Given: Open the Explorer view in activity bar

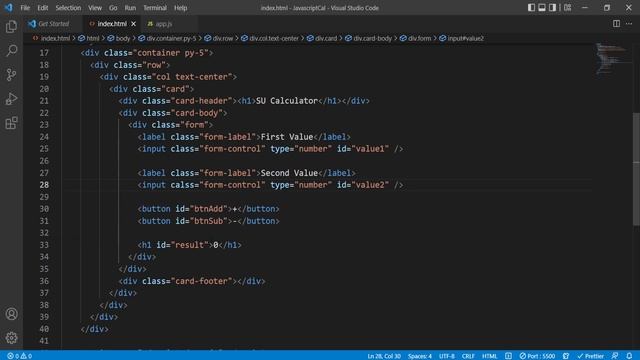Looking at the screenshot, I should pyautogui.click(x=11, y=27).
